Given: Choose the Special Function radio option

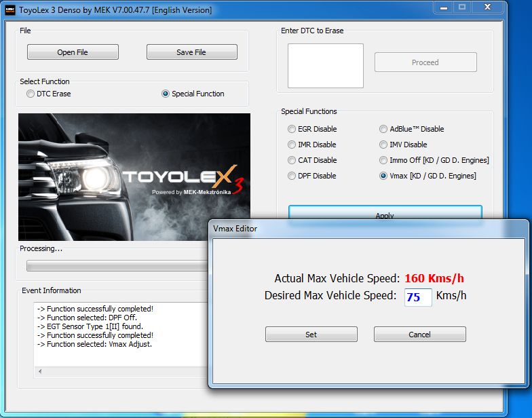Looking at the screenshot, I should click(x=166, y=94).
